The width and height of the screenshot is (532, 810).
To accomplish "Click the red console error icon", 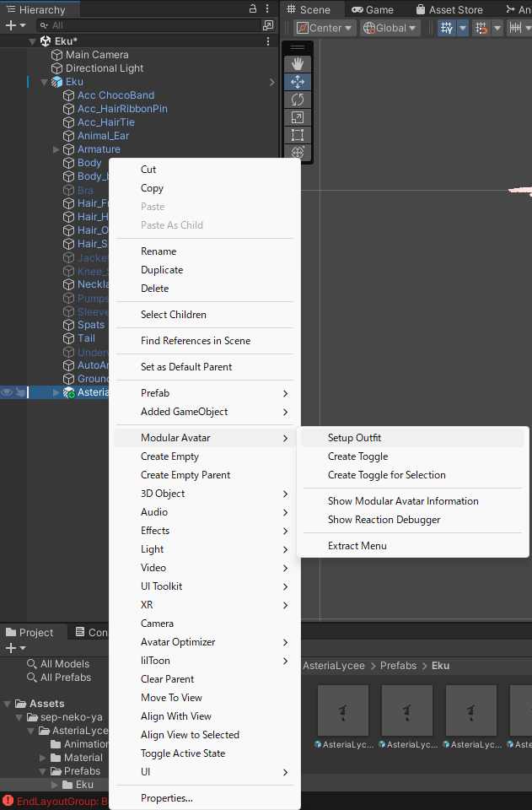I will 8,801.
